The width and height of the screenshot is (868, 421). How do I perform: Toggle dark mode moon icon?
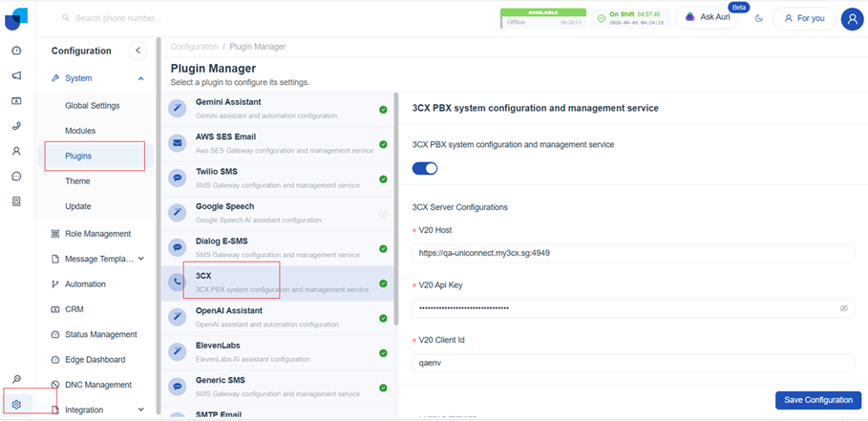pos(759,18)
